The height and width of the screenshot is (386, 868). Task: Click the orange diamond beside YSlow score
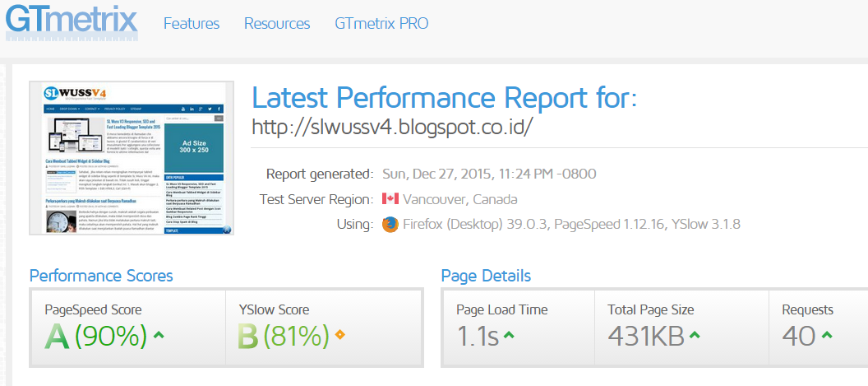[x=340, y=335]
